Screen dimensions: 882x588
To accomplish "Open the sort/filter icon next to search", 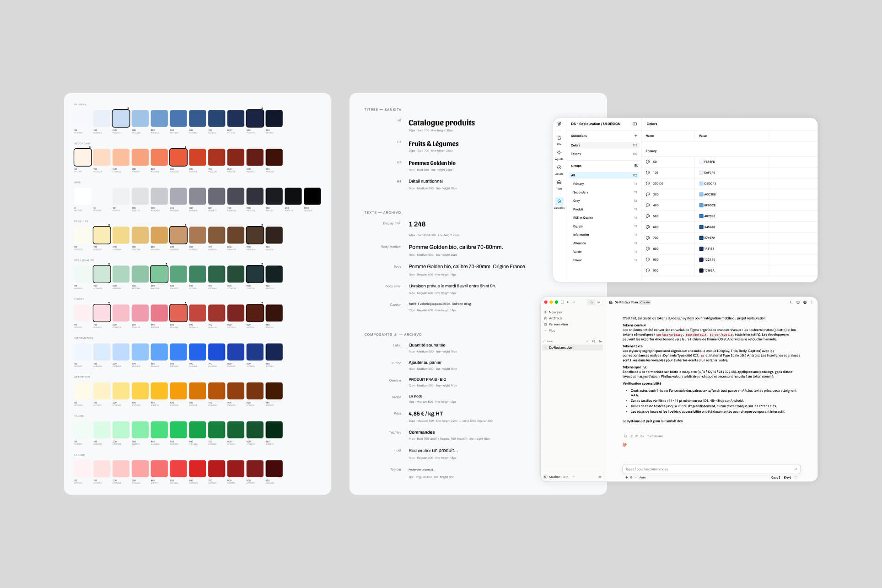I will coord(600,341).
